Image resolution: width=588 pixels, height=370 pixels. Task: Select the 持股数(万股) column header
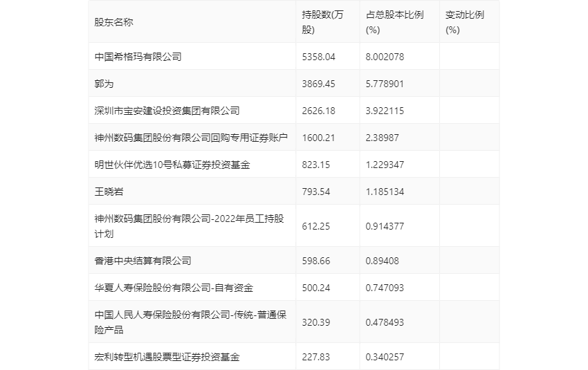(322, 22)
